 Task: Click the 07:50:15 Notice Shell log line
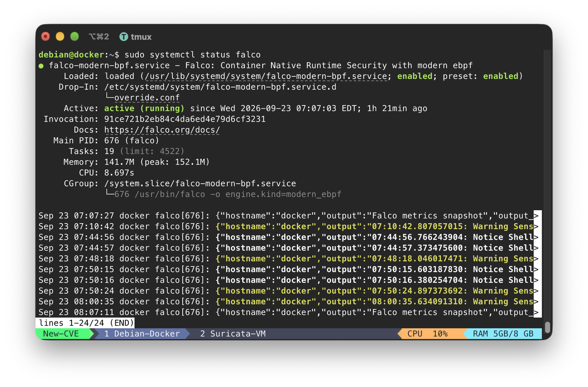288,269
